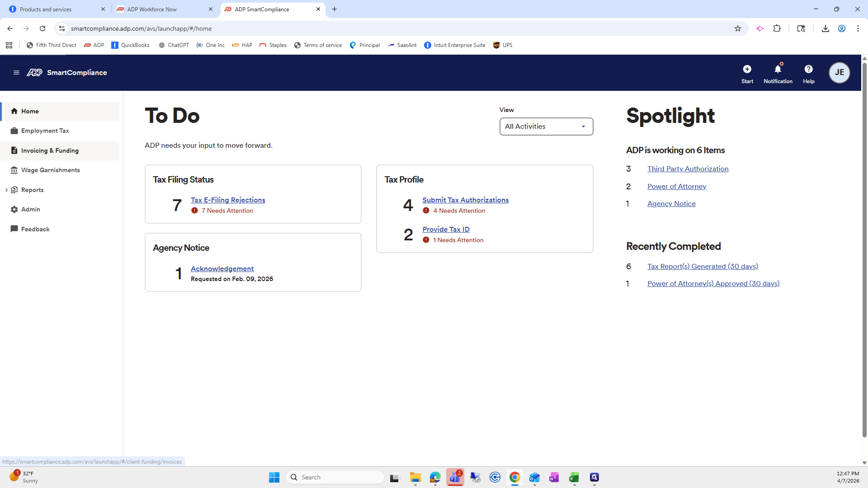
Task: Click the 4 Needs Attention alert icon
Action: pyautogui.click(x=426, y=211)
